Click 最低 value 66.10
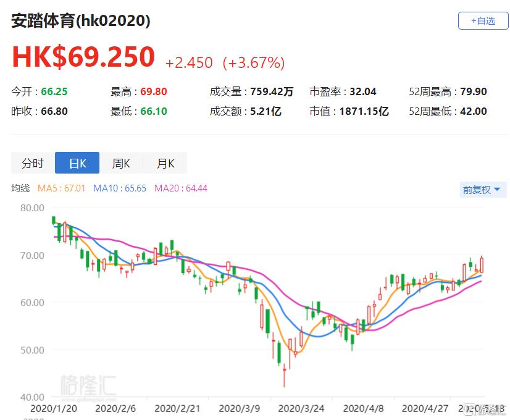This screenshot has width=510, height=420. point(154,111)
